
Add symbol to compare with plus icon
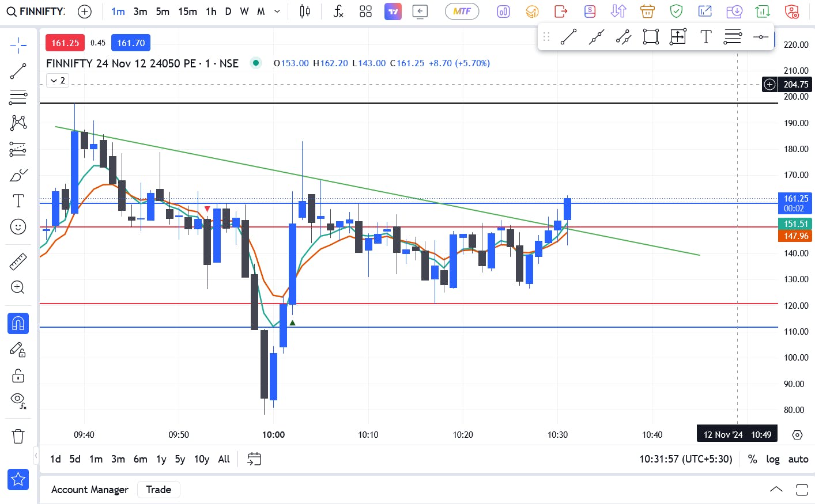(85, 12)
